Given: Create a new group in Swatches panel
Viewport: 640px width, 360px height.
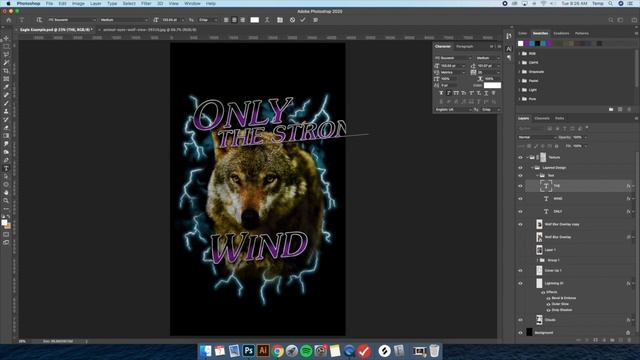Looking at the screenshot, I should tap(611, 109).
